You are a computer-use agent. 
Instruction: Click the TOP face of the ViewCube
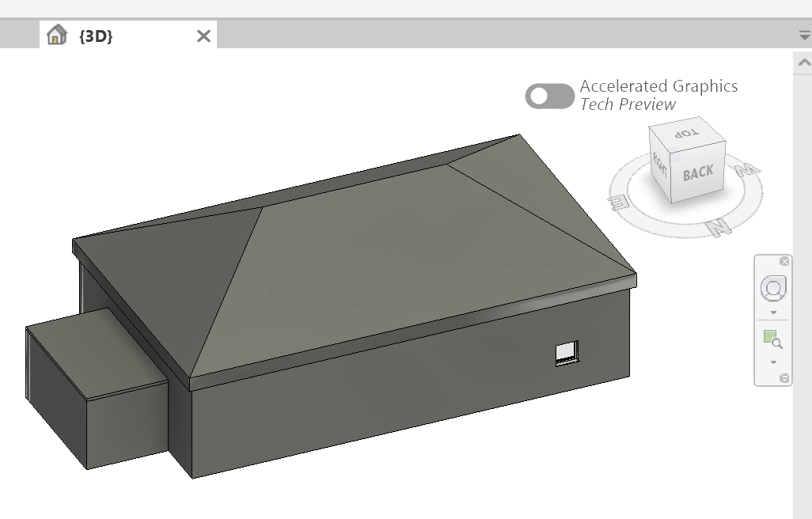(x=685, y=133)
